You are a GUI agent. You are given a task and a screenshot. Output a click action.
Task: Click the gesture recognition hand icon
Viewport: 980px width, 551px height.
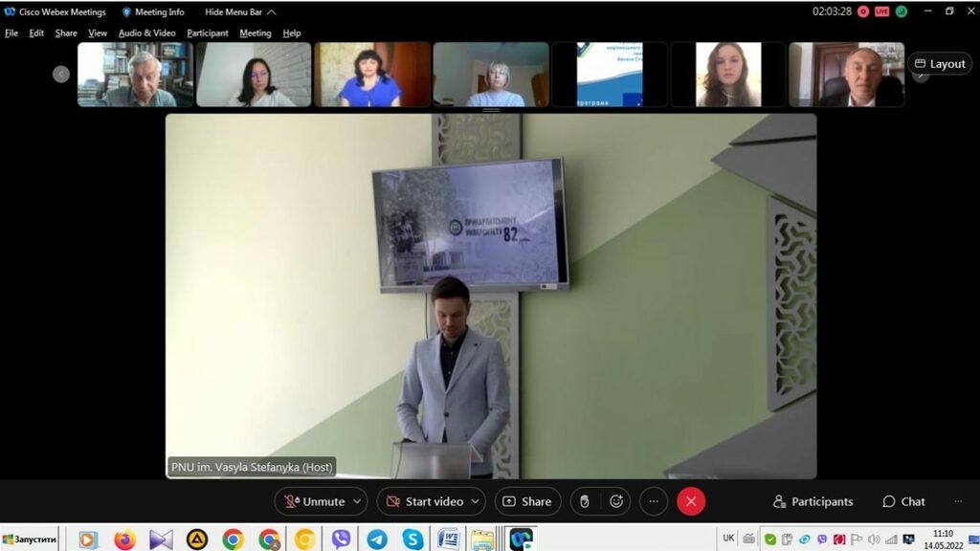(585, 501)
